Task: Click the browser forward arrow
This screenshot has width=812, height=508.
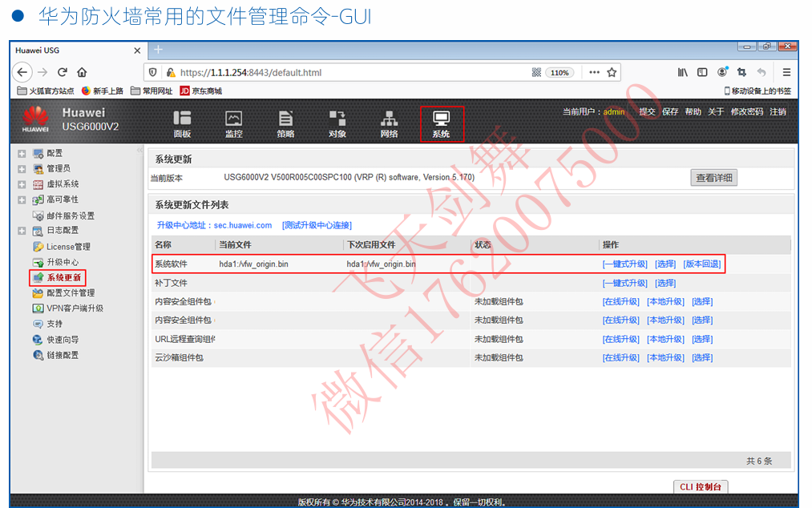Action: tap(42, 72)
